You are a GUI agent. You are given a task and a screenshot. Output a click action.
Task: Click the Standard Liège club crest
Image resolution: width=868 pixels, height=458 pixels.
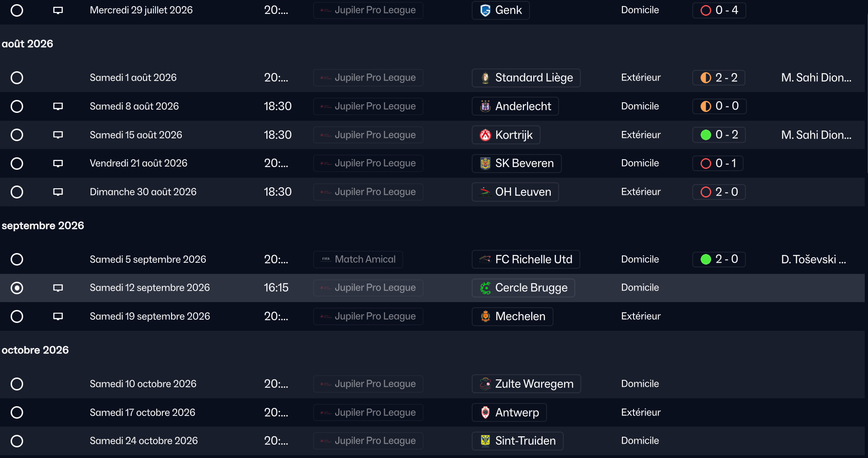(x=485, y=78)
